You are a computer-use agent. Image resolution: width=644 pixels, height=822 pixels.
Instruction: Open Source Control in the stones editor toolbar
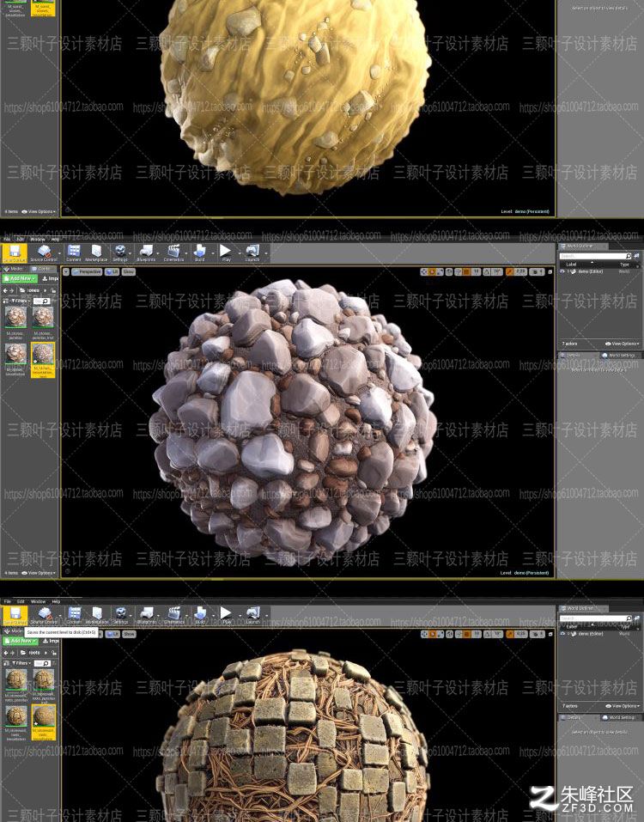(44, 253)
